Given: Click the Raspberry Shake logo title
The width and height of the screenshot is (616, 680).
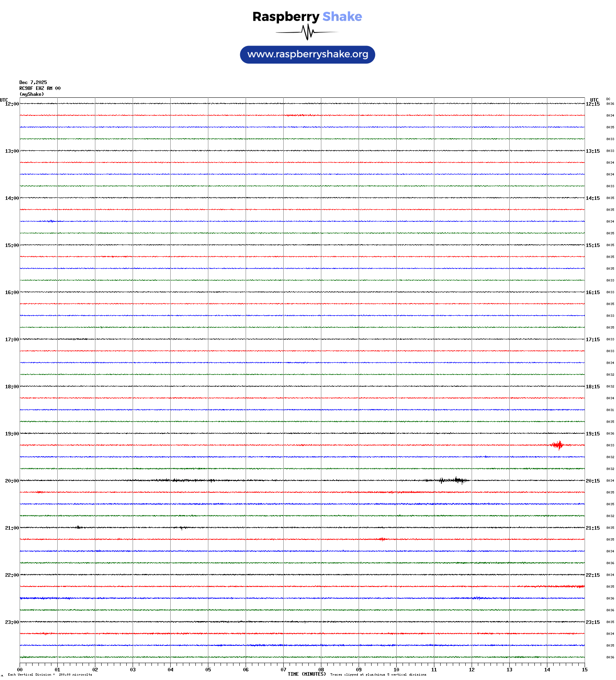Looking at the screenshot, I should click(307, 17).
